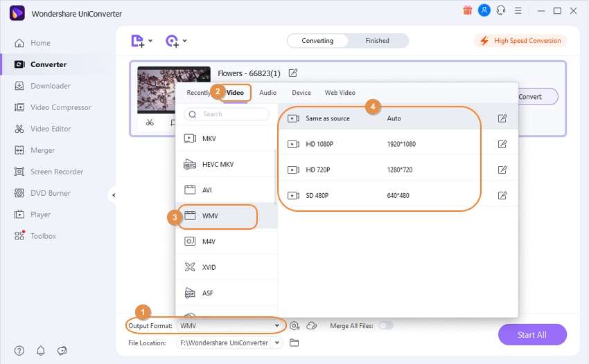589x364 pixels.
Task: Switch to the Converting tab
Action: tap(317, 41)
